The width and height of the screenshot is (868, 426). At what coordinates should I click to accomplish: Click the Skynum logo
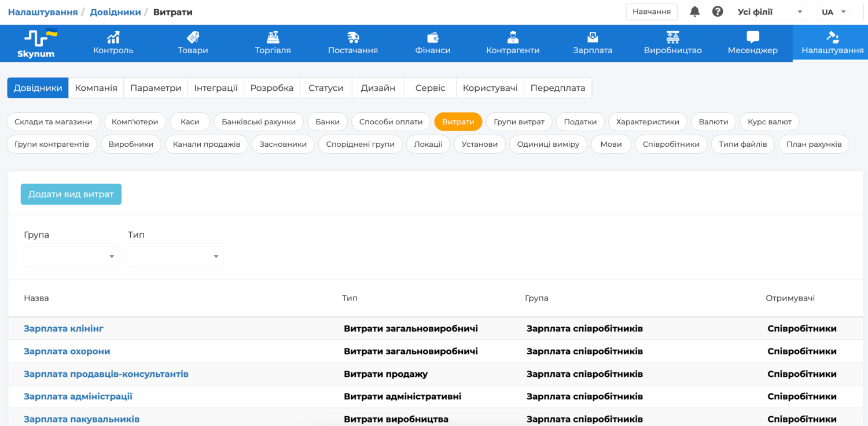[x=36, y=43]
